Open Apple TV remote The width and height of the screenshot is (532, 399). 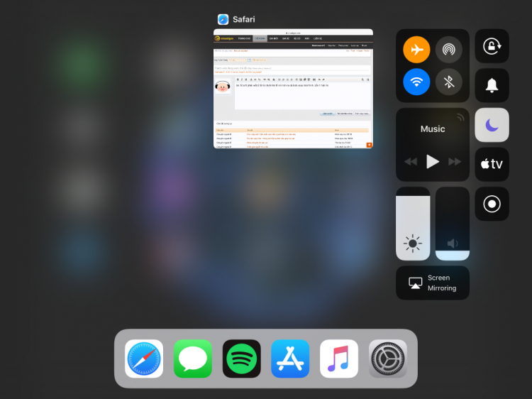(492, 164)
